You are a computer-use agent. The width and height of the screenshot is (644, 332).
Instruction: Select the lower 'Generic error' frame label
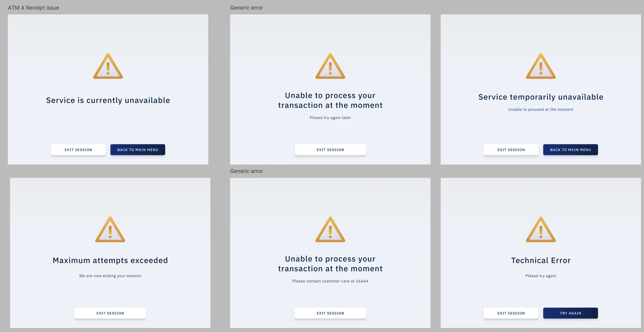coord(246,171)
